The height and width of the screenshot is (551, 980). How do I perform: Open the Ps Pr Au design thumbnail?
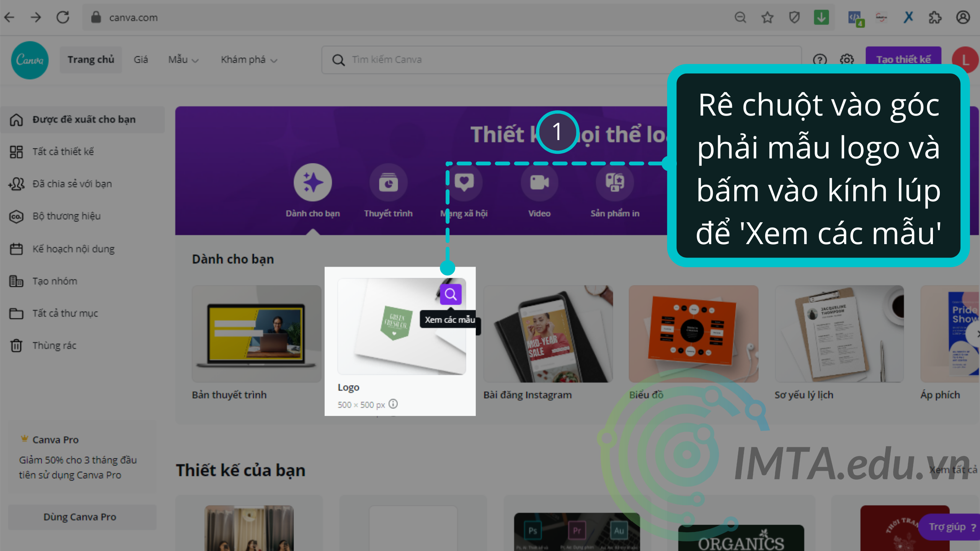coord(577,532)
